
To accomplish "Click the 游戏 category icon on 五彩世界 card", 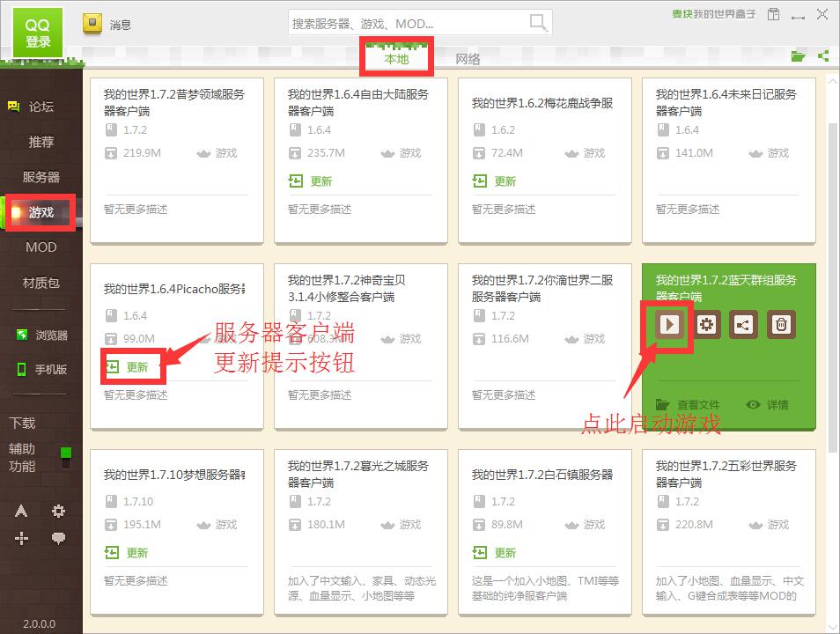I will [755, 525].
